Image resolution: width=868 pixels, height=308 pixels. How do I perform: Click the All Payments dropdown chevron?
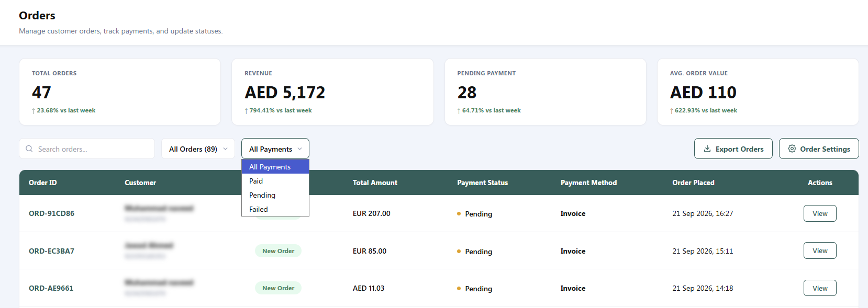point(300,149)
